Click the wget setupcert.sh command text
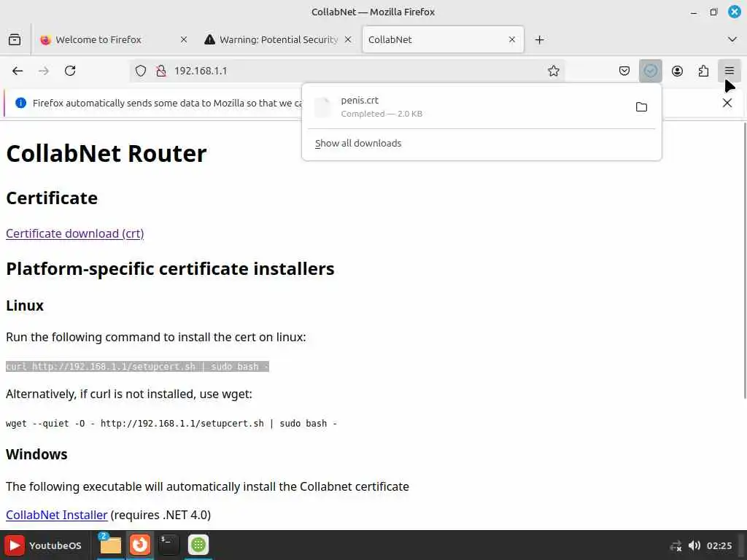Image resolution: width=747 pixels, height=560 pixels. [x=171, y=424]
